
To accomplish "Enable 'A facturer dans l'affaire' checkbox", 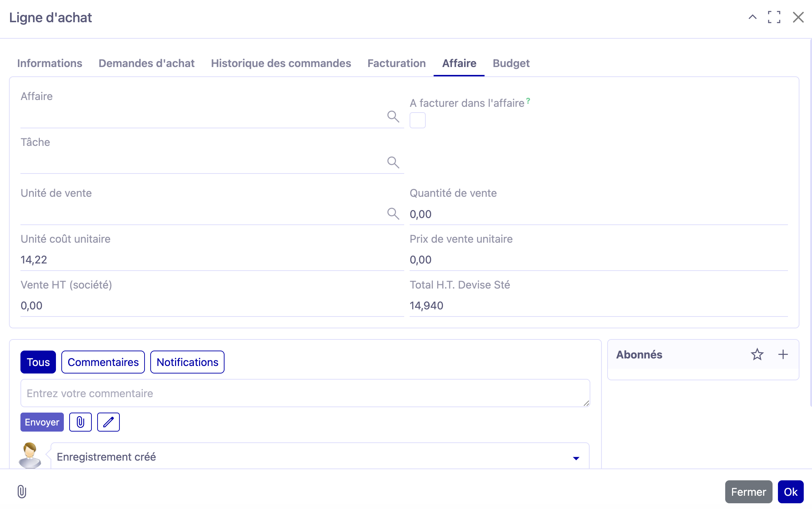I will tap(417, 120).
